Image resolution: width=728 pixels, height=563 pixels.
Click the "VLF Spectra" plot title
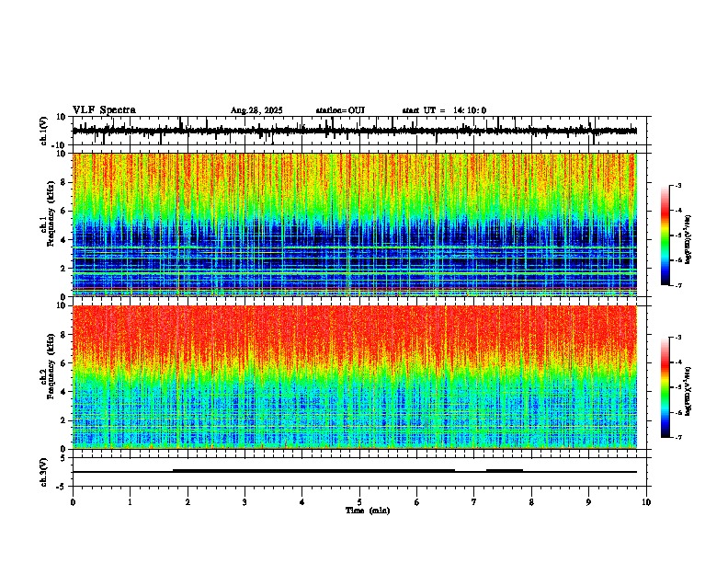click(x=104, y=110)
